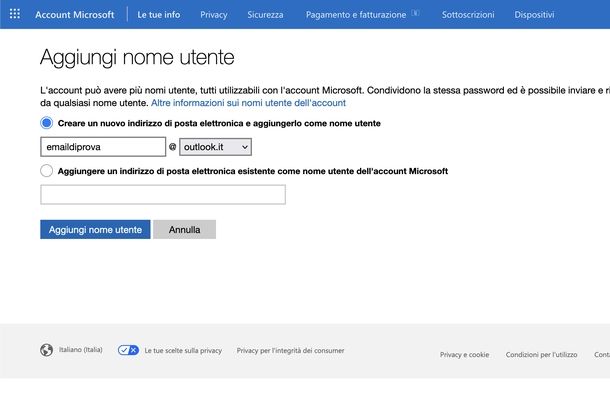Click the emaildiprova username input field
The image size is (610, 403).
103,147
